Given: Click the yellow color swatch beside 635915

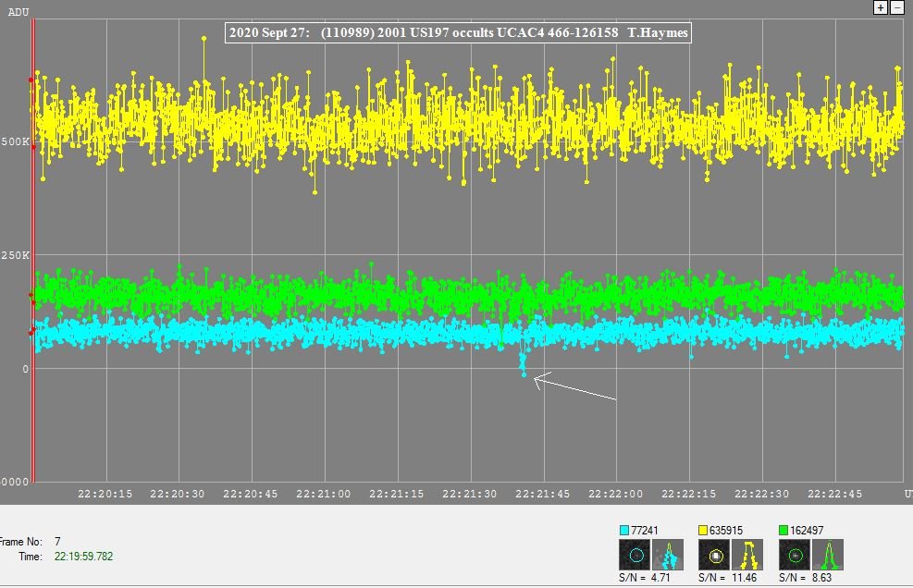Looking at the screenshot, I should 704,531.
